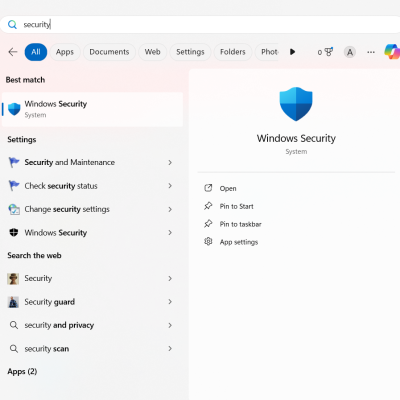The image size is (400, 400).
Task: Click the pin icon beside Pin to Start
Action: point(208,206)
